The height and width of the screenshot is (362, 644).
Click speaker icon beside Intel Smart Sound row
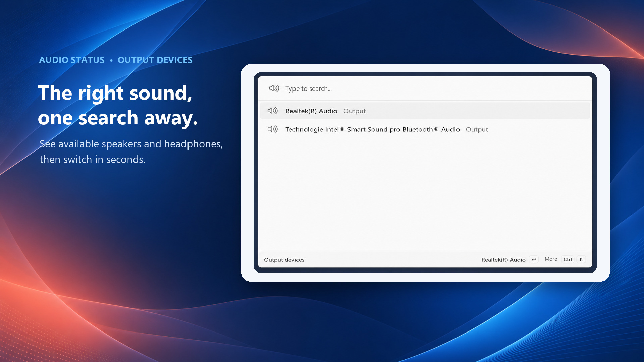(x=272, y=129)
